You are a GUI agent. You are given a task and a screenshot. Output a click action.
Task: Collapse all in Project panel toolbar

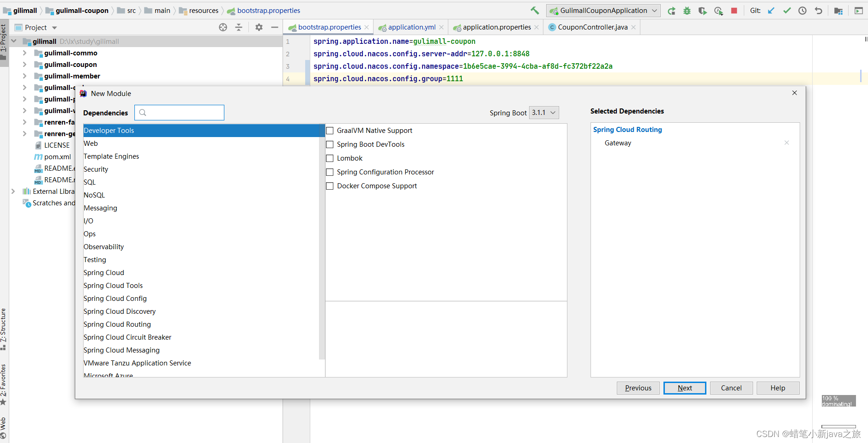tap(239, 27)
